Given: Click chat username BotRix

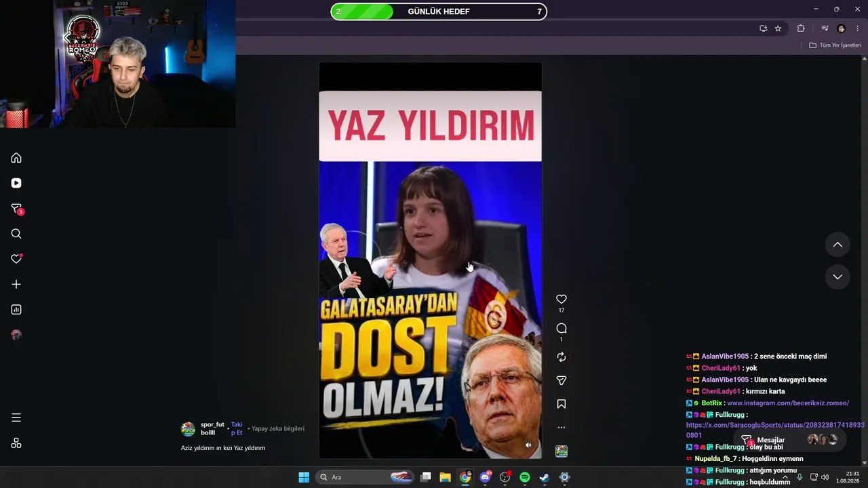Looking at the screenshot, I should coord(711,403).
